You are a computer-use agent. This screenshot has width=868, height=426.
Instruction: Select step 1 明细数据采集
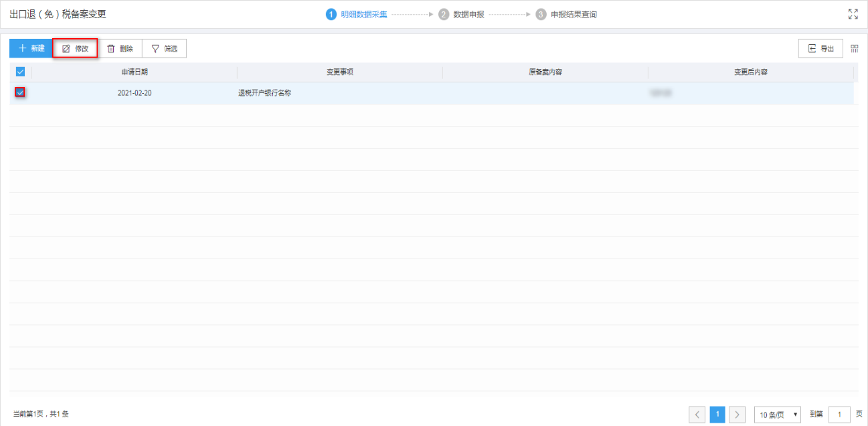pos(332,13)
